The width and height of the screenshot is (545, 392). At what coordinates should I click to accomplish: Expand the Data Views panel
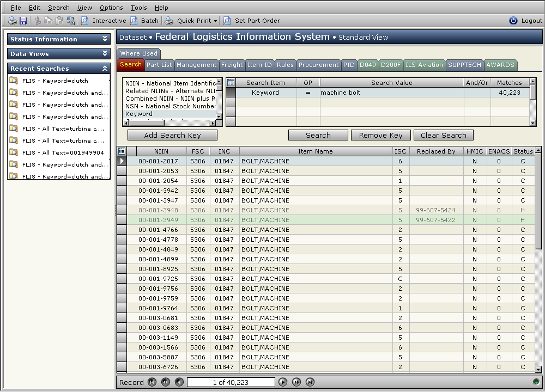click(x=105, y=53)
